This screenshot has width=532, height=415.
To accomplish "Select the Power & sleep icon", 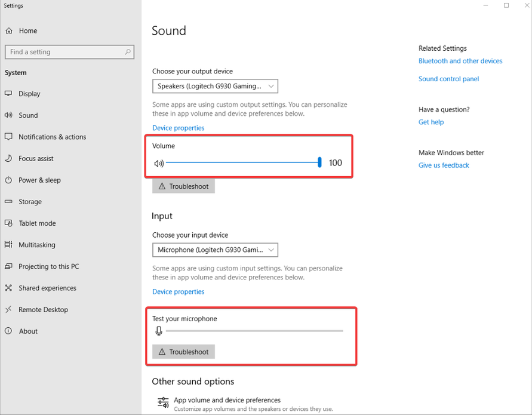I will (x=8, y=180).
